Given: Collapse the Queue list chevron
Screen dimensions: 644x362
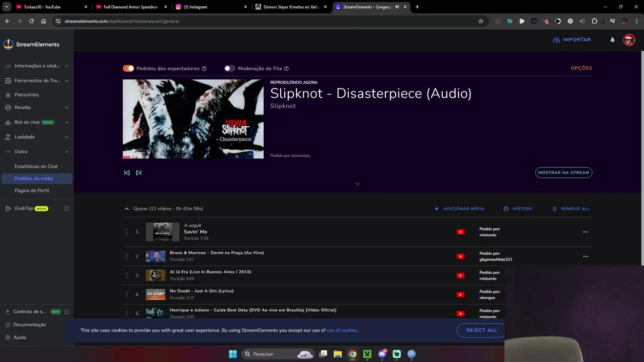Looking at the screenshot, I should 127,209.
